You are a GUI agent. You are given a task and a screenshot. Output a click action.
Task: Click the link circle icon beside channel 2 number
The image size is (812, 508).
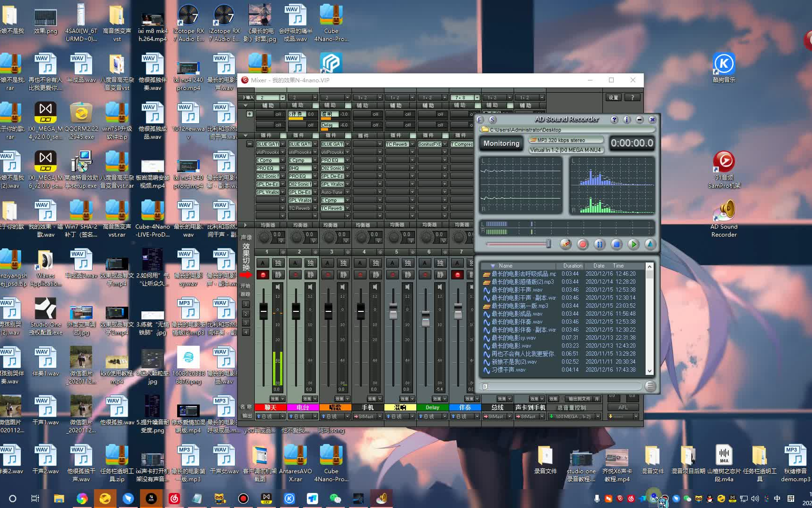coord(315,252)
